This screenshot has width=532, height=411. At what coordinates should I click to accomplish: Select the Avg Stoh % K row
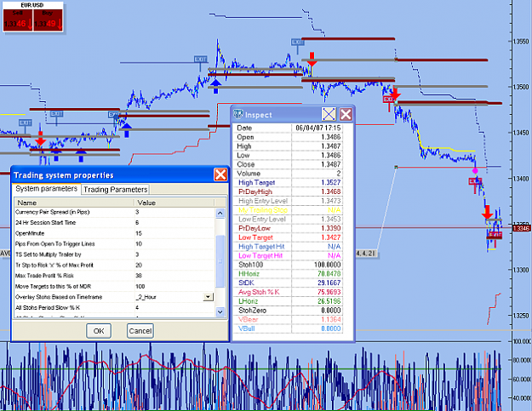[289, 292]
